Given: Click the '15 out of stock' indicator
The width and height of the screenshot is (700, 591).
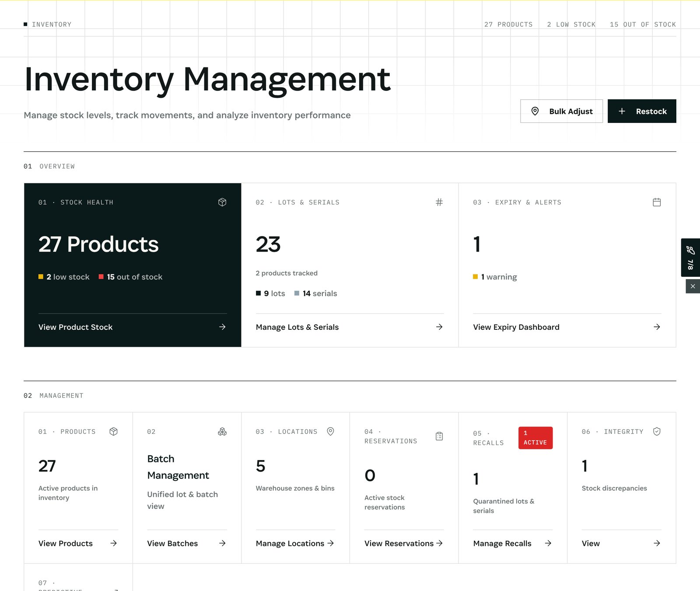Looking at the screenshot, I should (130, 277).
